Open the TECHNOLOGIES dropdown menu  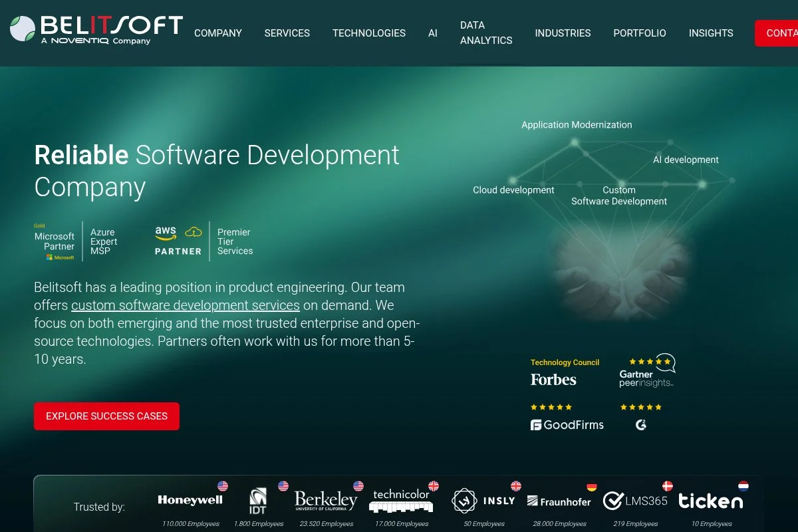pyautogui.click(x=368, y=33)
